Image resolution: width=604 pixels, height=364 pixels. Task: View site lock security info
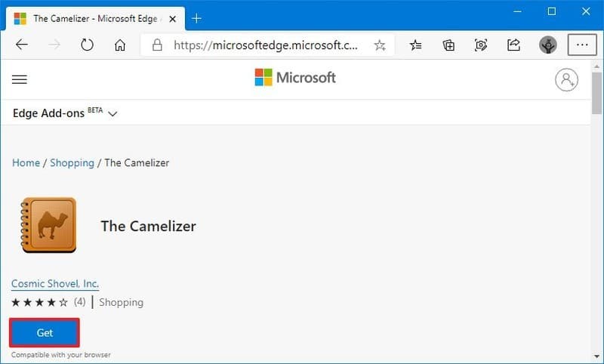(x=157, y=45)
